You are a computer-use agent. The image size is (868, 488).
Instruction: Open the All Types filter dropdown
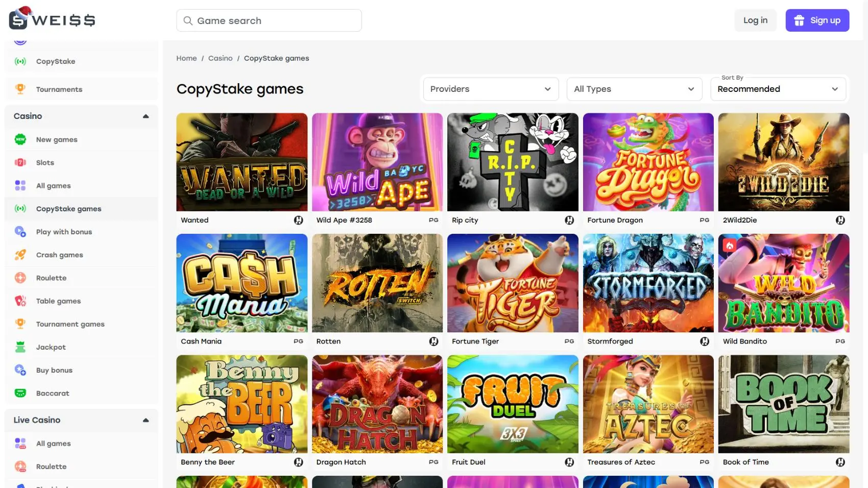pos(634,89)
